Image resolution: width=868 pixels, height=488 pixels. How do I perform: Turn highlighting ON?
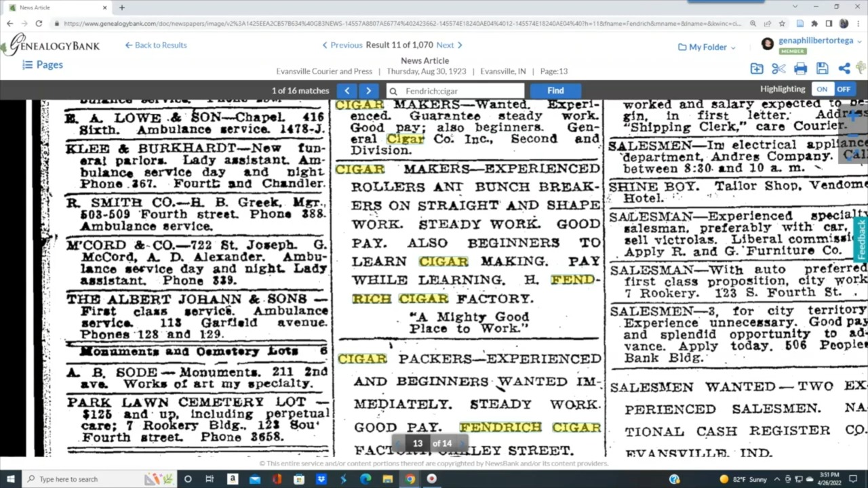coord(822,89)
